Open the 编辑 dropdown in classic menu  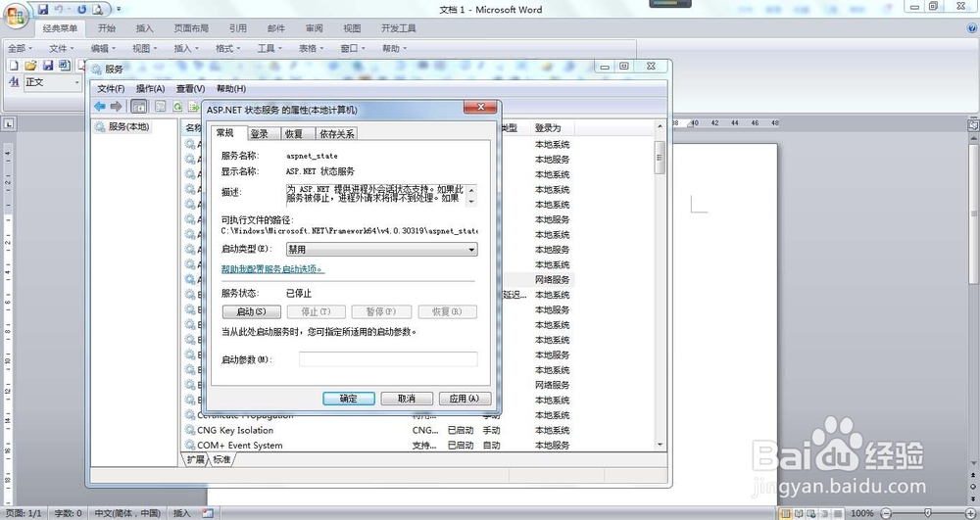[103, 48]
